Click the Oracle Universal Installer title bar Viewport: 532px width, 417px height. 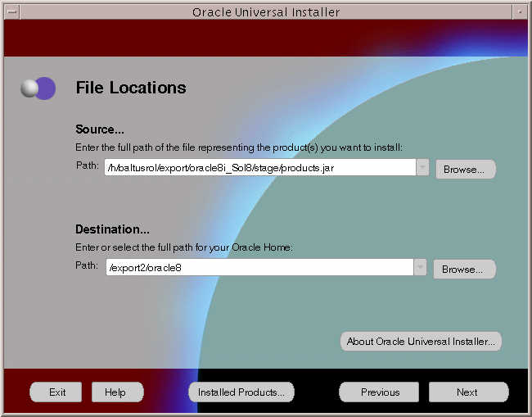coord(266,12)
